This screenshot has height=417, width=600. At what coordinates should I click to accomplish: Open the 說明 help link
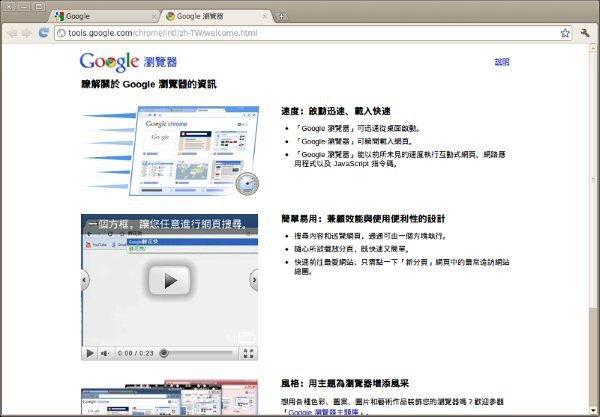click(502, 62)
